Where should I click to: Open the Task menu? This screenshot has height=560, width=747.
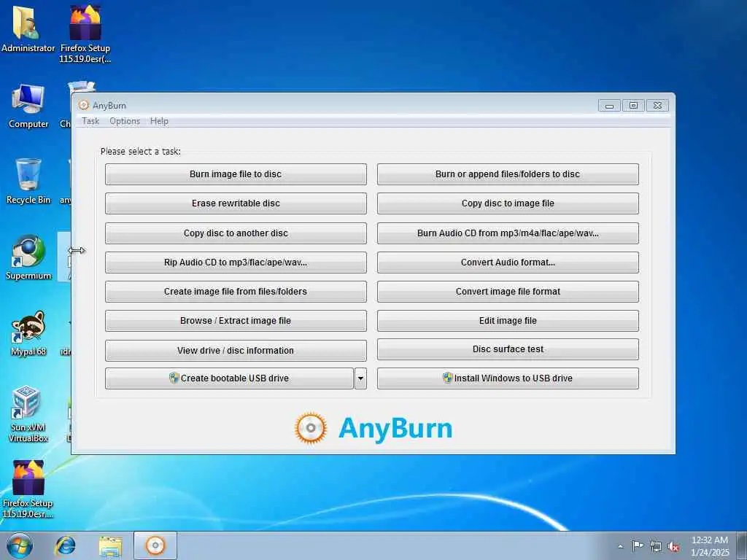pyautogui.click(x=90, y=121)
